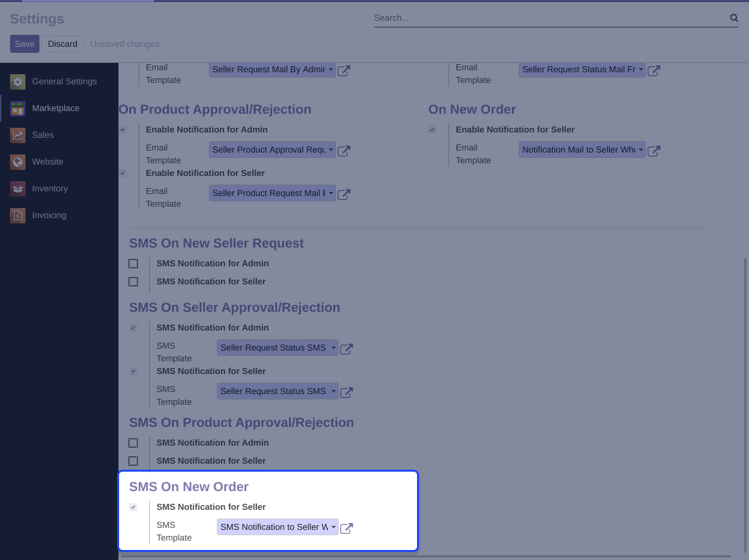Open external link for Seller Product Approval Request template
Screen dimensions: 749x560
(344, 151)
